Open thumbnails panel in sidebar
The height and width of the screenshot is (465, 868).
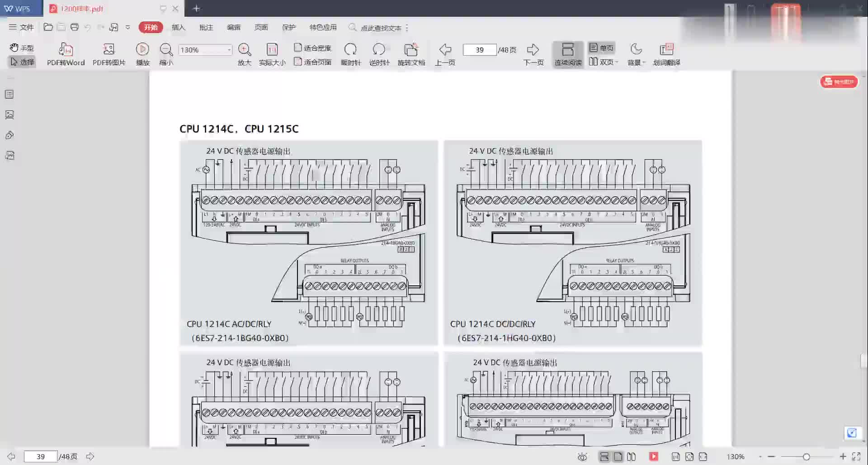tap(9, 114)
